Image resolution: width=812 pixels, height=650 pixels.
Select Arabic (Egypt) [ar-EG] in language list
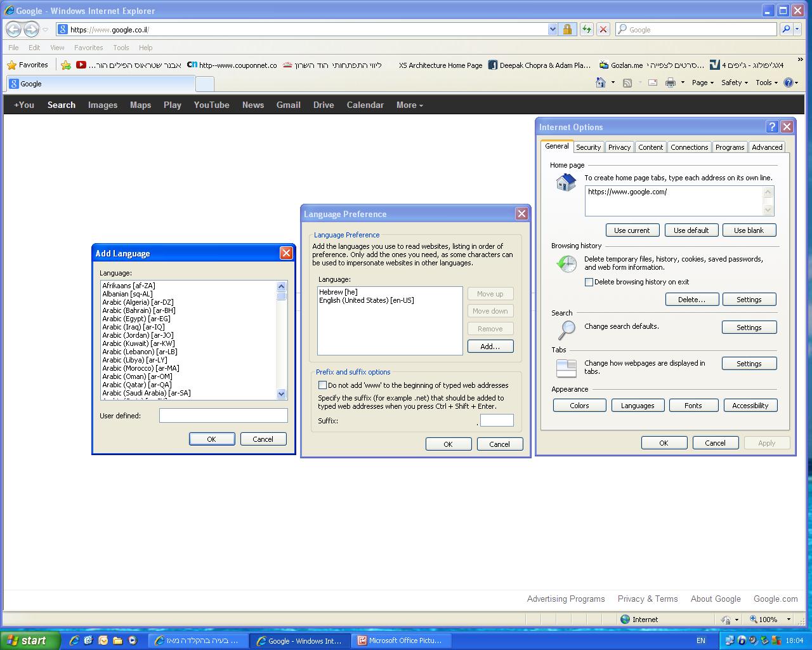click(x=136, y=319)
